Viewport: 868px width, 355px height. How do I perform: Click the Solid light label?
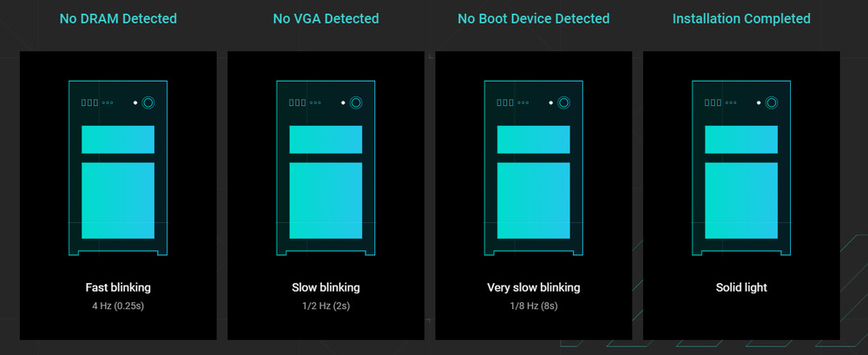(741, 287)
